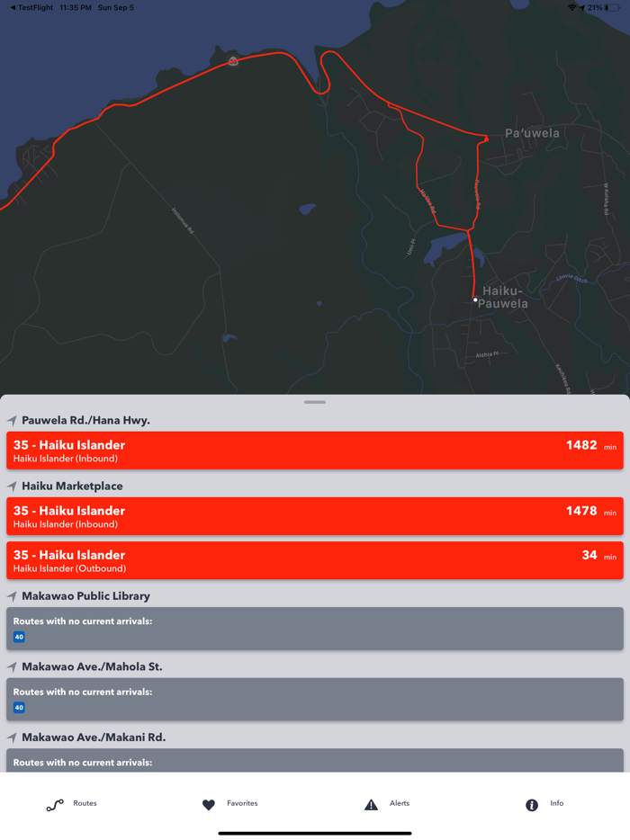Tap route 40 badge under Makawao Ave./Mahola St.
The image size is (630, 840).
tap(19, 708)
